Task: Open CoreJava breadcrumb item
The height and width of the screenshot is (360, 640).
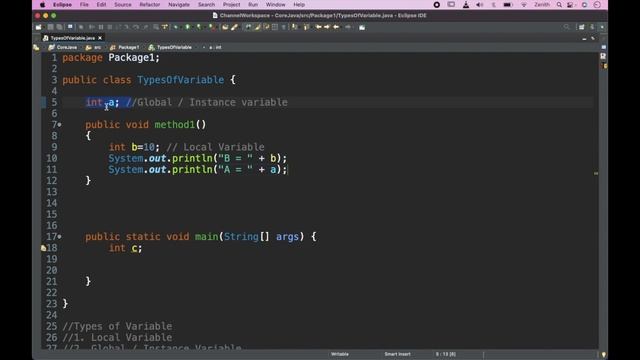Action: [63, 47]
